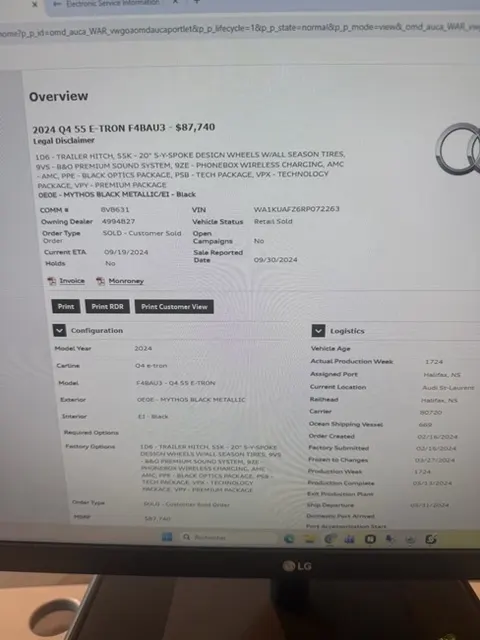Click the Order Created date 02/16/2024
Image resolution: width=480 pixels, height=640 pixels.
tap(437, 437)
